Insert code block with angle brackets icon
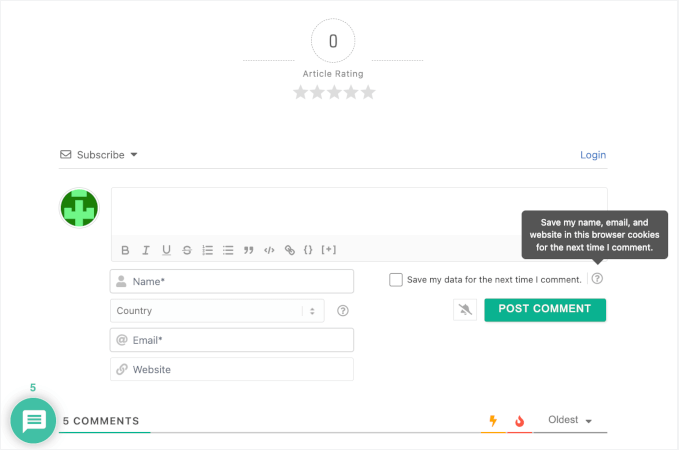 coord(269,250)
